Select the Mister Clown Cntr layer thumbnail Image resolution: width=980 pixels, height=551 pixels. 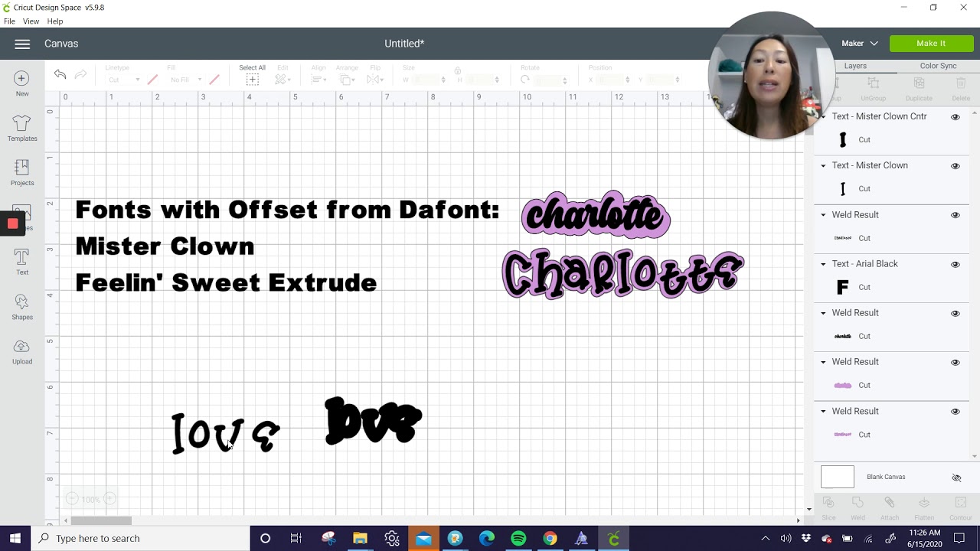843,140
